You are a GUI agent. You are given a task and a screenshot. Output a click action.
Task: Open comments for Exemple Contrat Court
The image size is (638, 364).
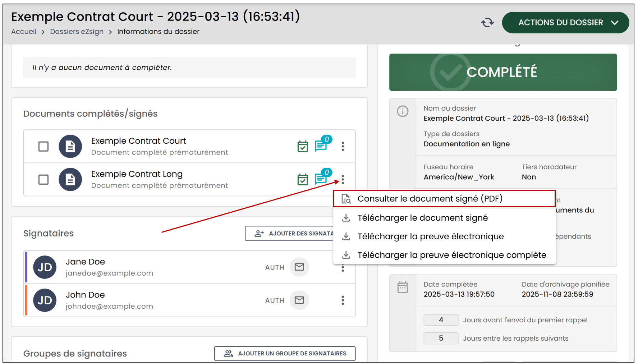tap(321, 146)
